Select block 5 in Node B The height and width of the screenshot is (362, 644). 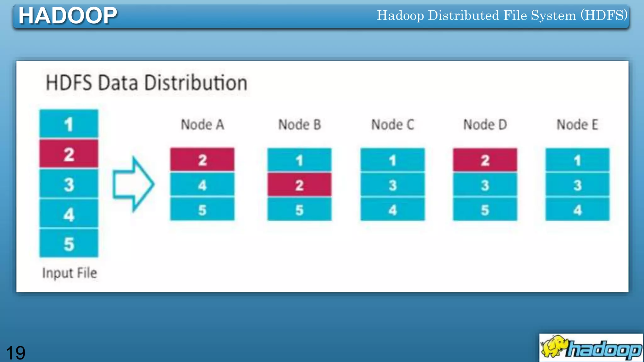tap(299, 209)
